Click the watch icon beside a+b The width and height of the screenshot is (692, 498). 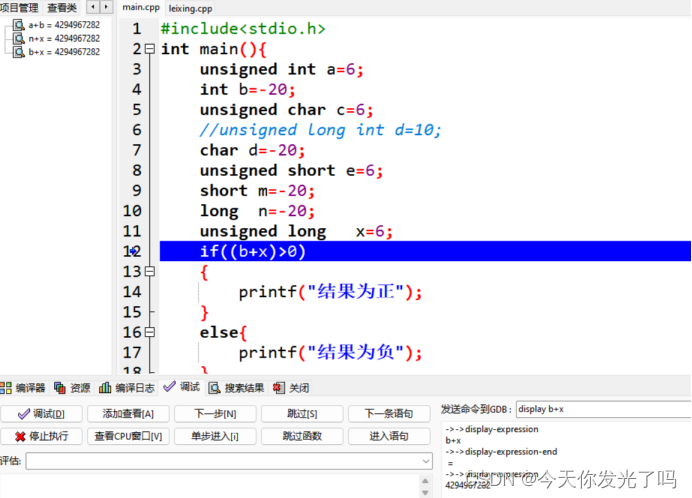tap(19, 25)
